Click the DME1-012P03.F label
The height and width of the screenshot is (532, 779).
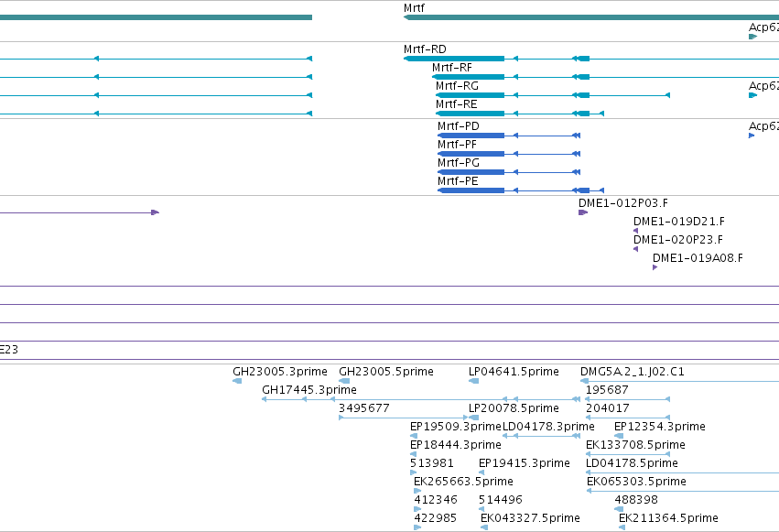click(623, 203)
